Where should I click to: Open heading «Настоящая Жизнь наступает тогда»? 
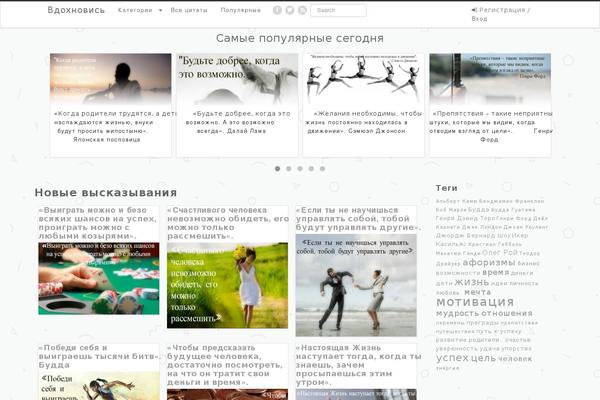click(359, 365)
